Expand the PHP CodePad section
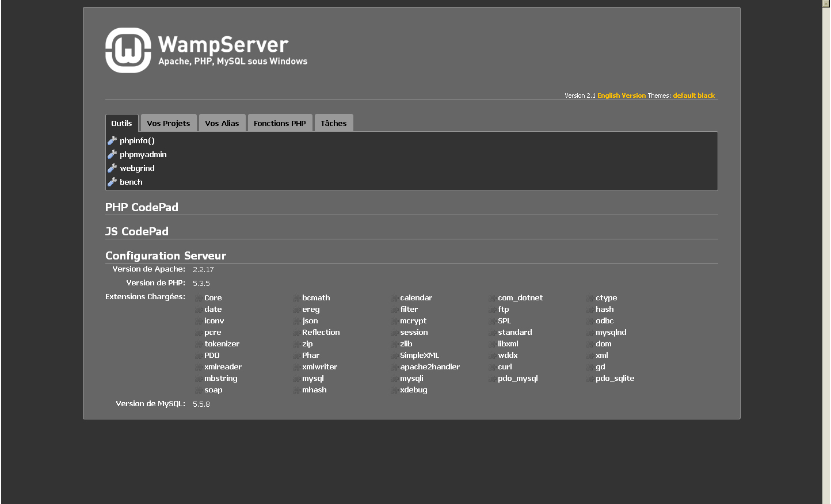The width and height of the screenshot is (831, 504). 142,208
